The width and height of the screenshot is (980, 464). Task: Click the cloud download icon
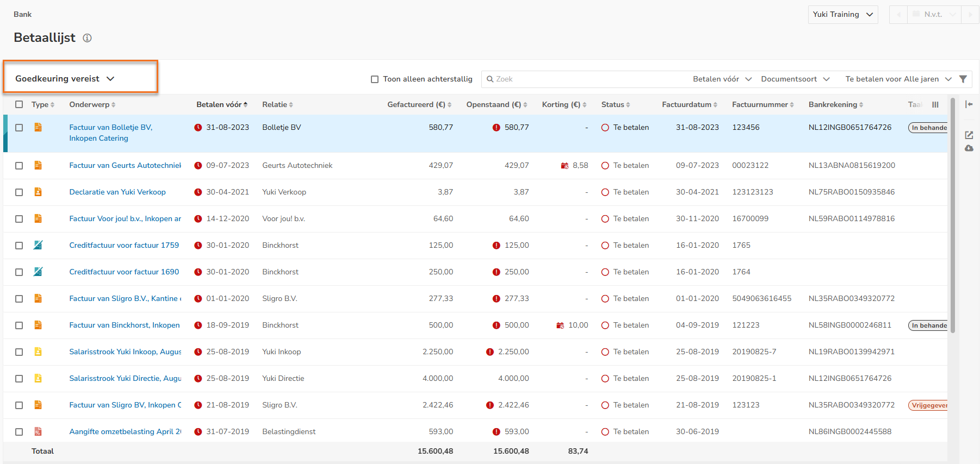(969, 148)
